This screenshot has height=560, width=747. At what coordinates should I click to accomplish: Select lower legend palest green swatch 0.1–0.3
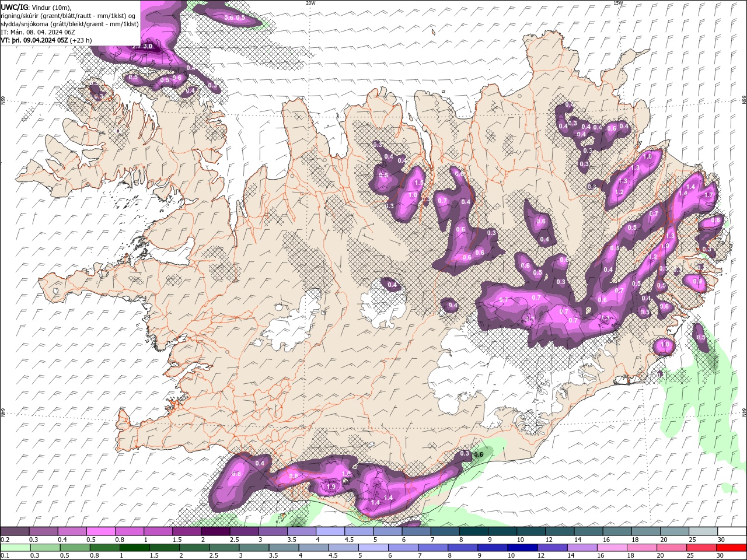click(15, 548)
